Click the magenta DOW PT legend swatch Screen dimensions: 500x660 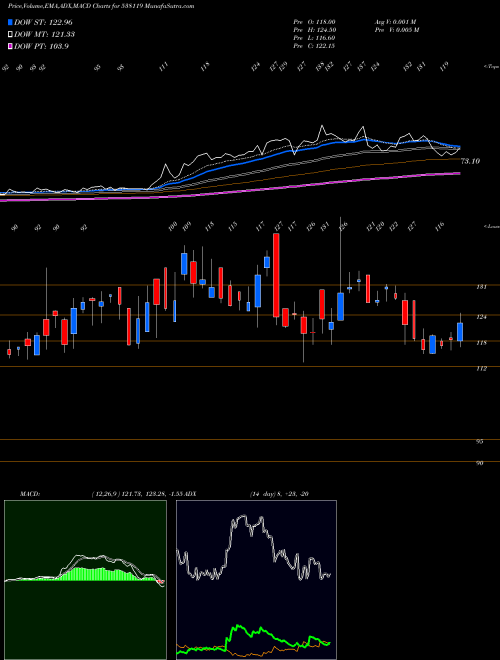pos(11,46)
